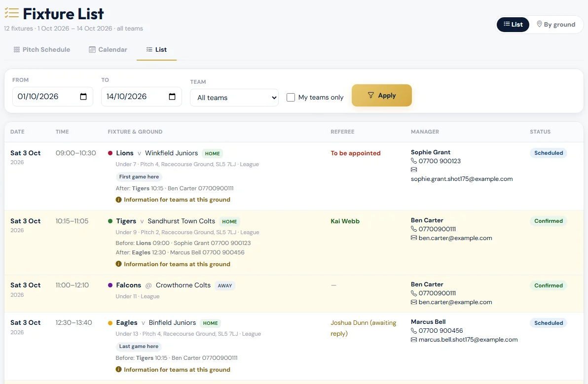Tick the My teams only checkbox
This screenshot has width=588, height=384.
click(291, 98)
